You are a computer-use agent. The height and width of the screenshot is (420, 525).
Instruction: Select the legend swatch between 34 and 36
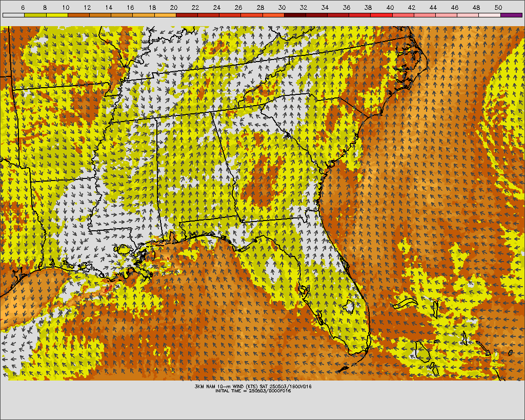tap(338, 15)
